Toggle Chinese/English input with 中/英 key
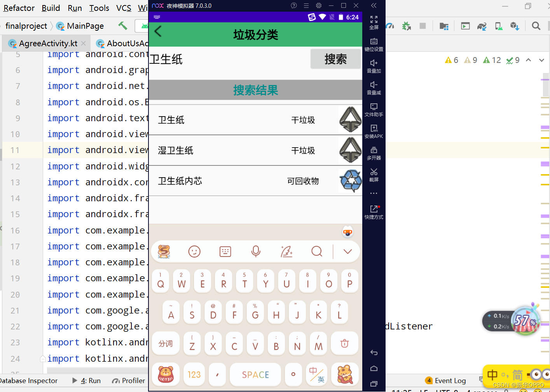550x392 pixels. coord(317,375)
